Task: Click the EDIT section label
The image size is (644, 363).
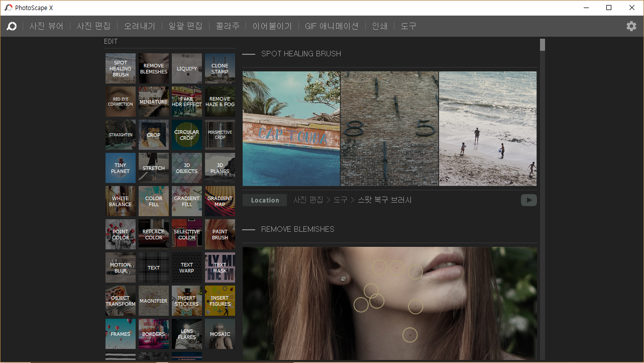Action: click(x=111, y=42)
